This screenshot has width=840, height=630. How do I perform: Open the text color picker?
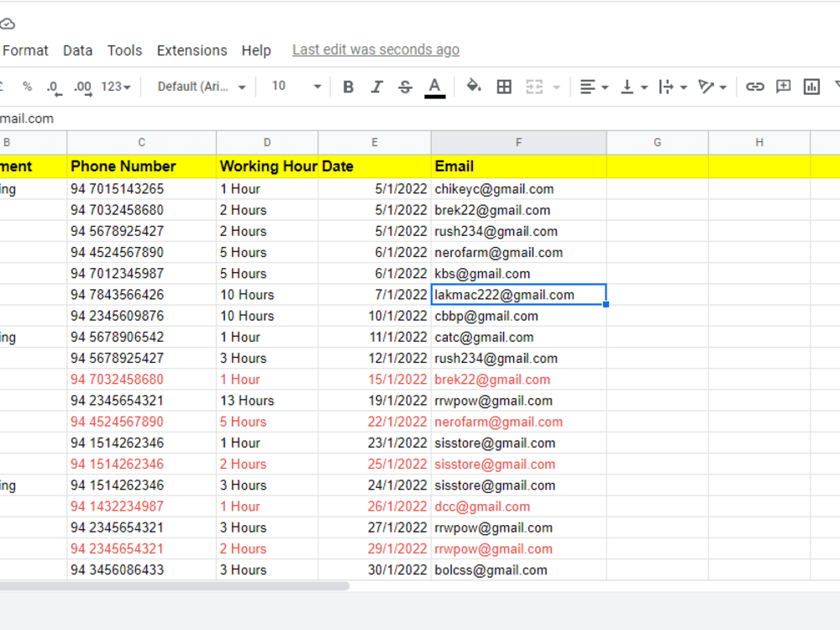(x=433, y=87)
